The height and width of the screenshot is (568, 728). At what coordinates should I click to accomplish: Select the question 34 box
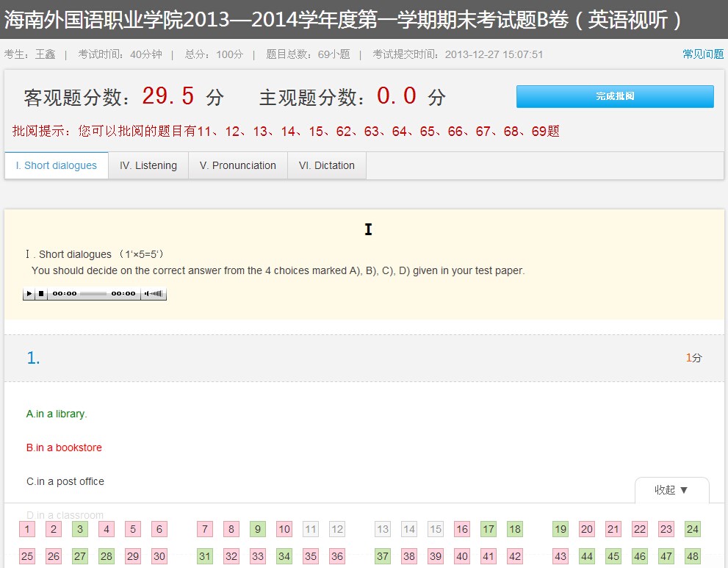(x=284, y=556)
